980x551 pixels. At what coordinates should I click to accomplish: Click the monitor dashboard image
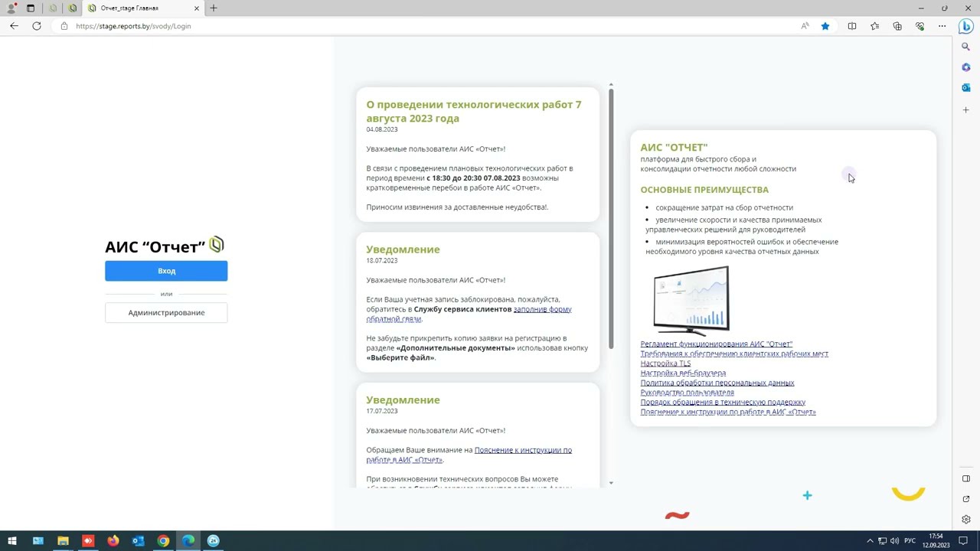(691, 301)
